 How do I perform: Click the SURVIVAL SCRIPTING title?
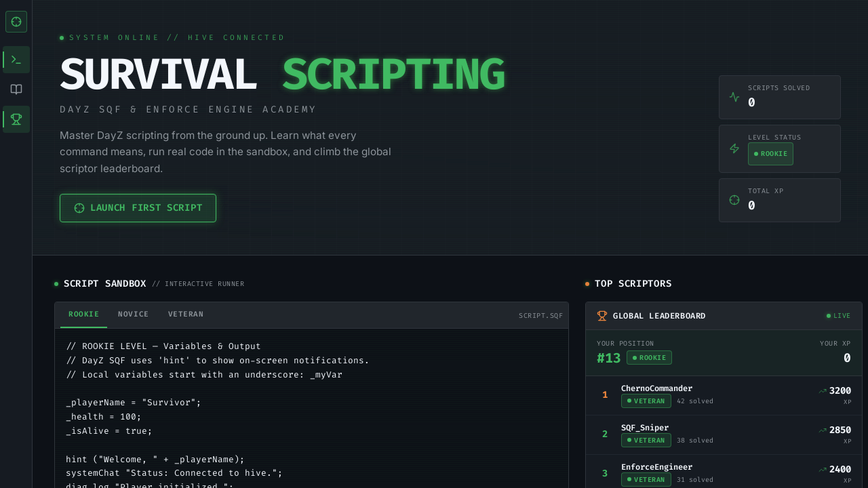click(x=282, y=75)
